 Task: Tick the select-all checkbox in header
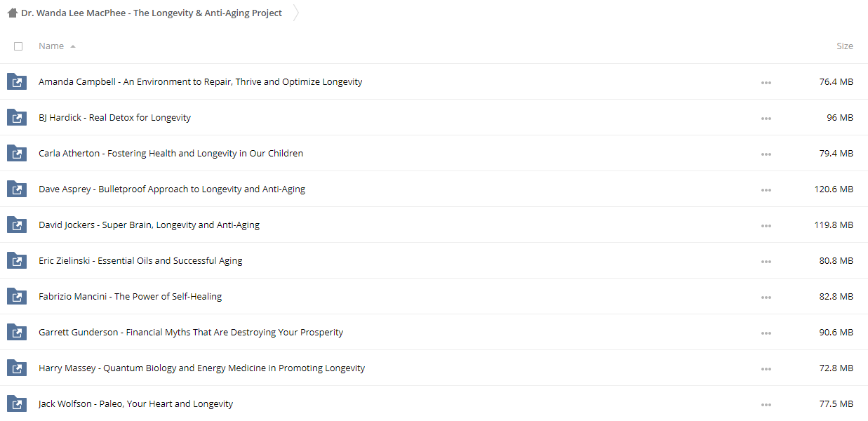(x=18, y=46)
